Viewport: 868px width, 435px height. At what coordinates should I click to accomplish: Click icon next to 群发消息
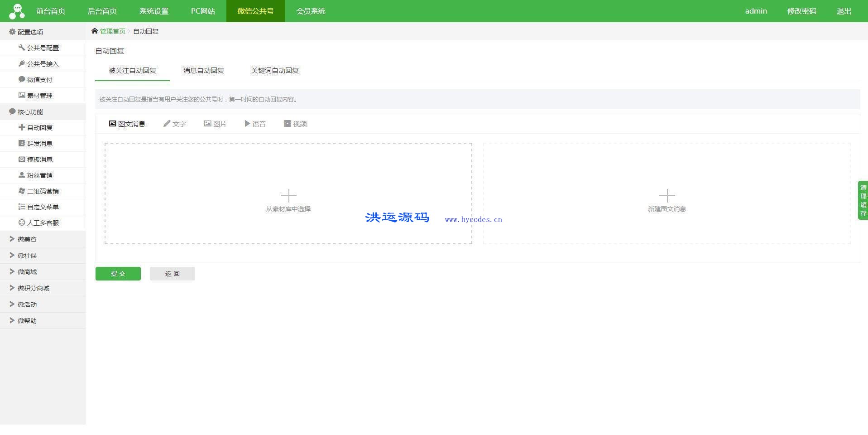(x=21, y=143)
